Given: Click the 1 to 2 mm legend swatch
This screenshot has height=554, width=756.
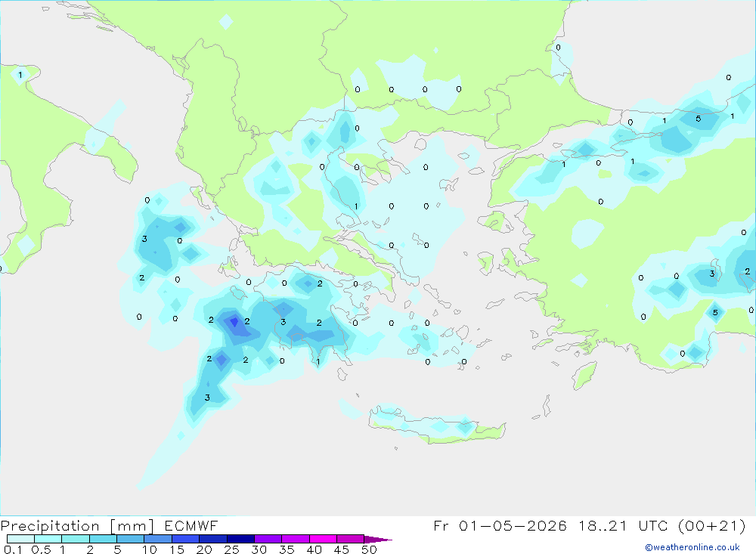Looking at the screenshot, I should tap(76, 539).
